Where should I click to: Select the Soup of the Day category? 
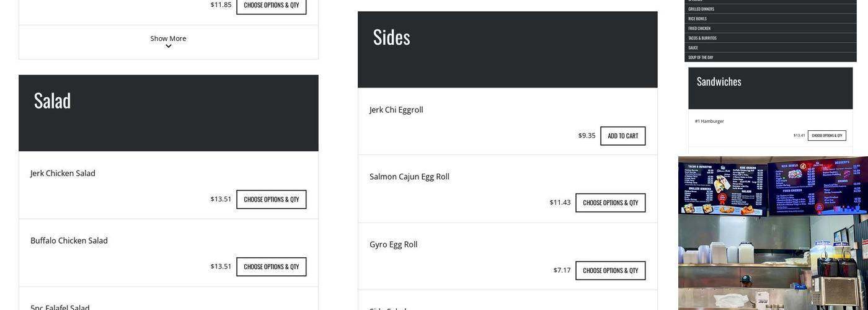701,57
